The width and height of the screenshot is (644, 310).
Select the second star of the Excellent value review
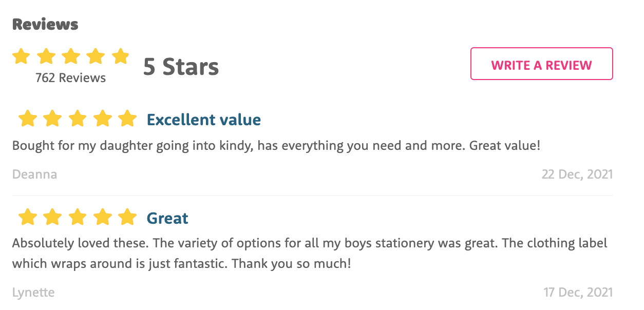tap(53, 118)
